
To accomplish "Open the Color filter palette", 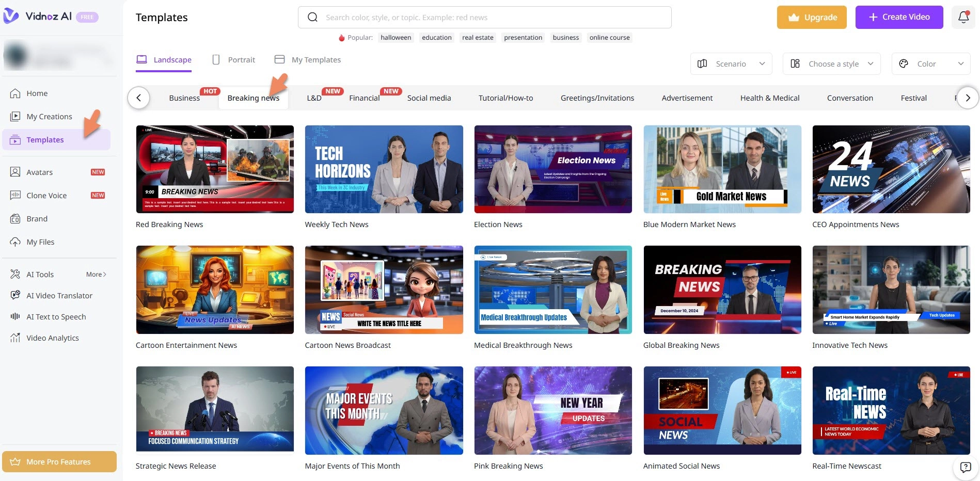I will tap(929, 63).
